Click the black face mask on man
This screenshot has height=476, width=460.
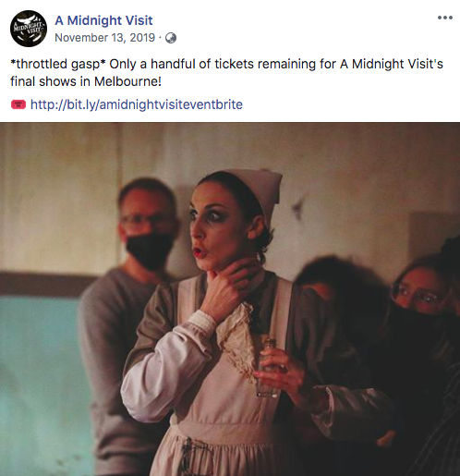149,250
